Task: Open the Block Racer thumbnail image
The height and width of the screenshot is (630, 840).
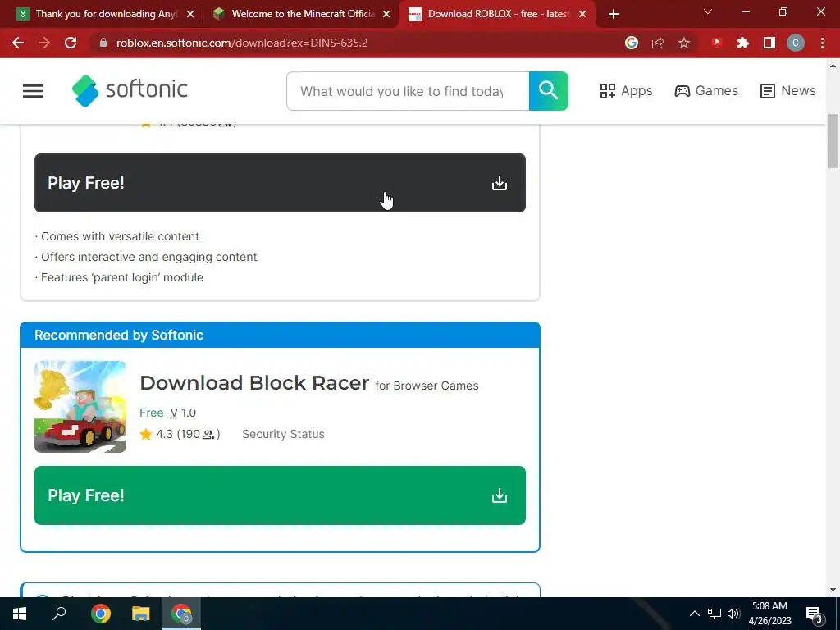Action: (x=80, y=407)
